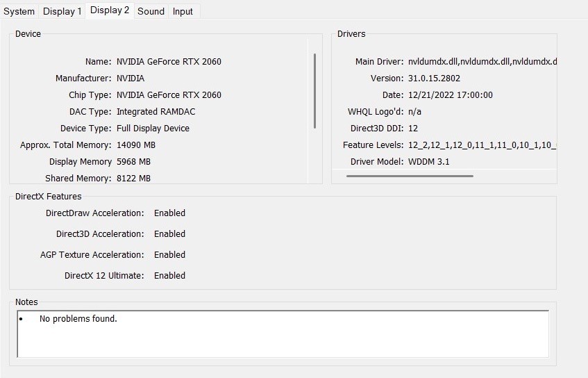Viewport: 588px width, 378px height.
Task: Select the 'No problems found.' note text
Action: pyautogui.click(x=78, y=319)
